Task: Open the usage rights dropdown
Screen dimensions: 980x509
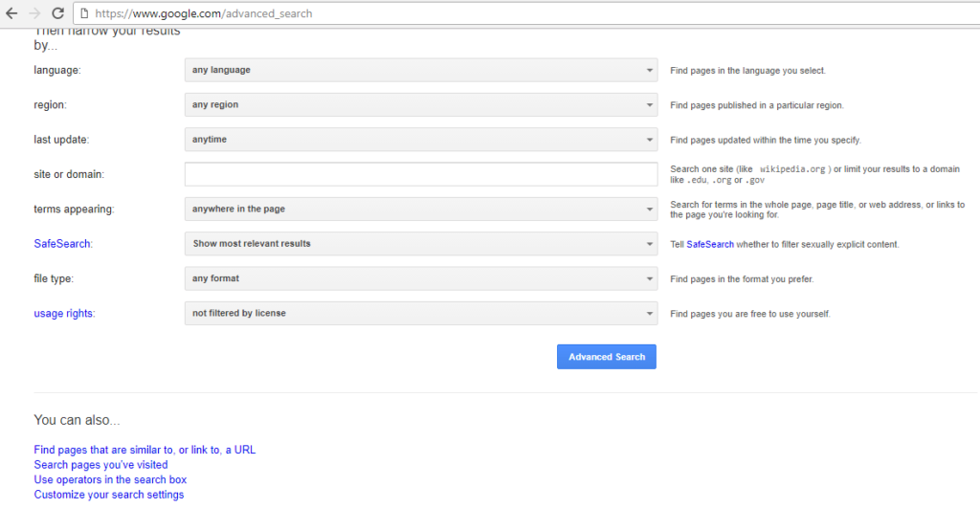Action: click(421, 314)
